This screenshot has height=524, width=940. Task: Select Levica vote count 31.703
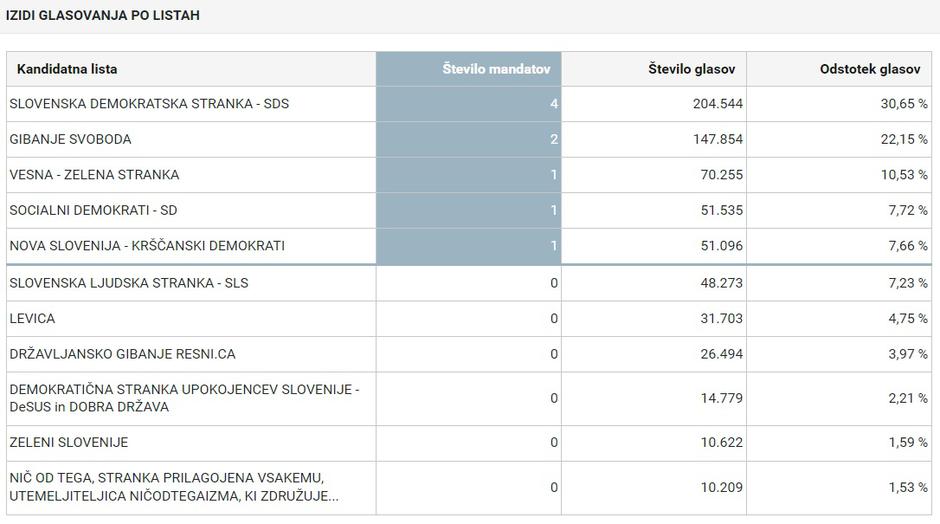pos(721,319)
